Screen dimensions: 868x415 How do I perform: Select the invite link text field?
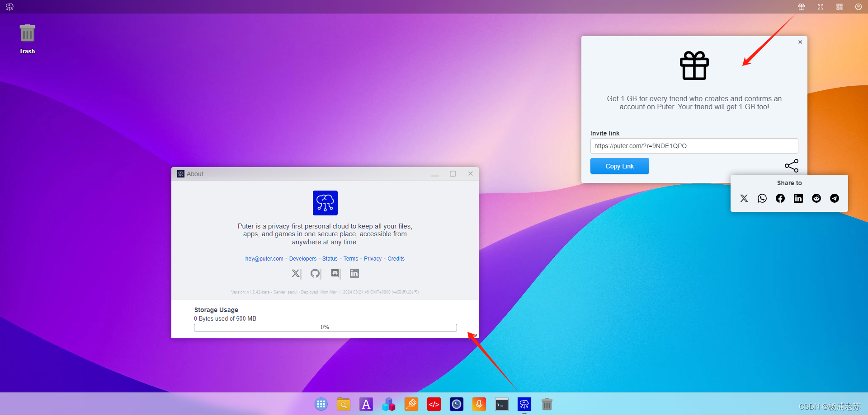click(x=694, y=146)
